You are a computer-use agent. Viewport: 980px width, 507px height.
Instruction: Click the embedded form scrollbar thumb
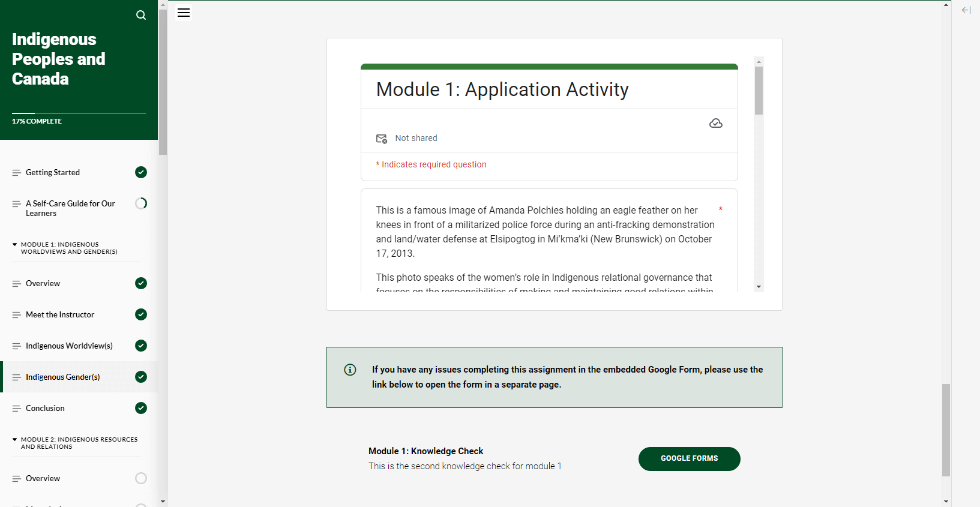(759, 91)
